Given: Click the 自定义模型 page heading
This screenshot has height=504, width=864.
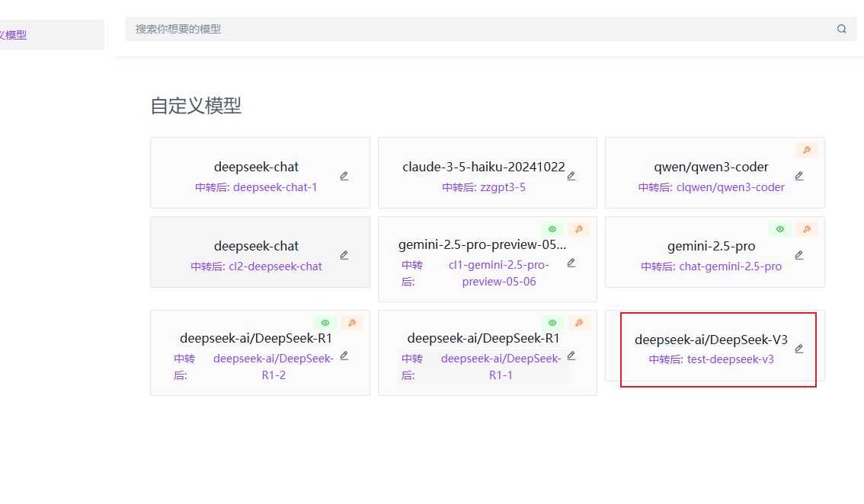Looking at the screenshot, I should [x=196, y=106].
